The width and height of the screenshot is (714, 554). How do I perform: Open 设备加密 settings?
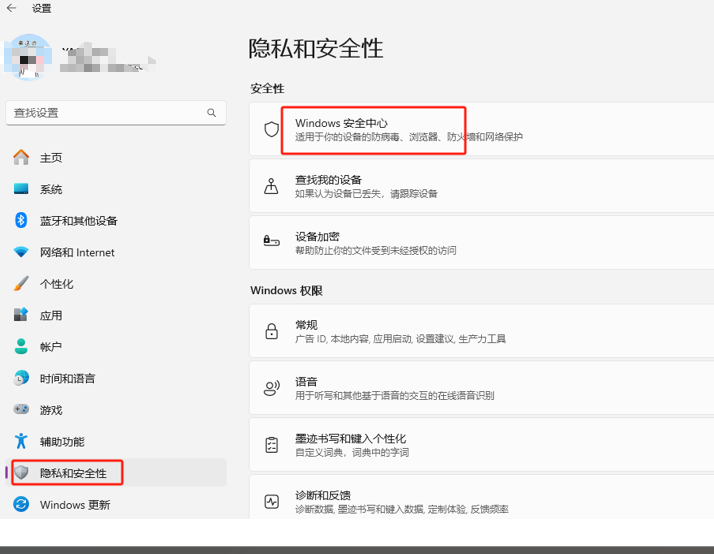pos(482,243)
